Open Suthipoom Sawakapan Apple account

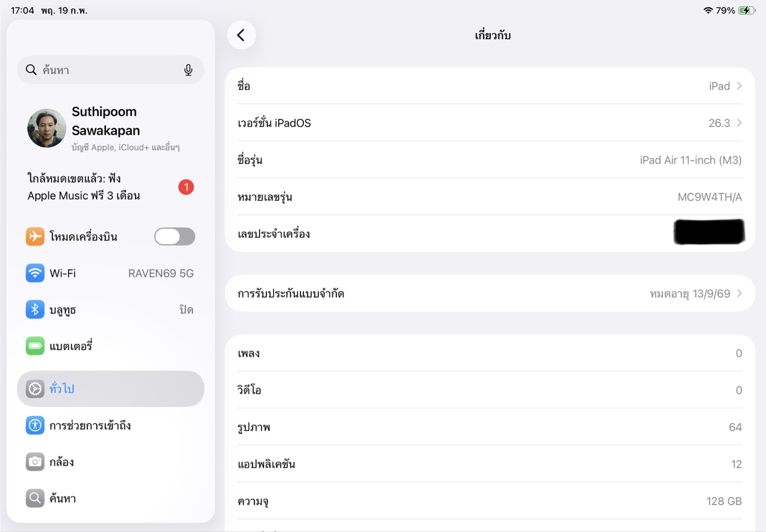[106, 121]
